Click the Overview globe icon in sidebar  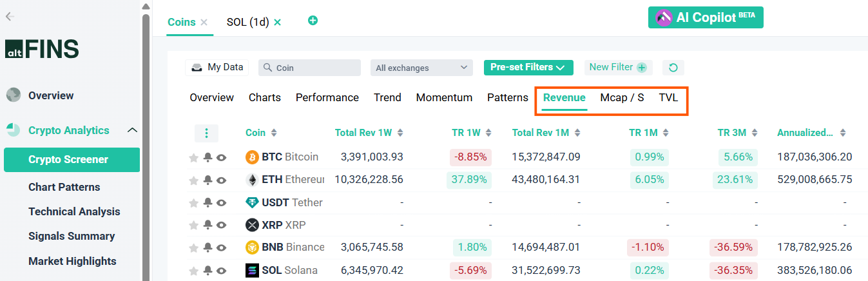pos(14,95)
